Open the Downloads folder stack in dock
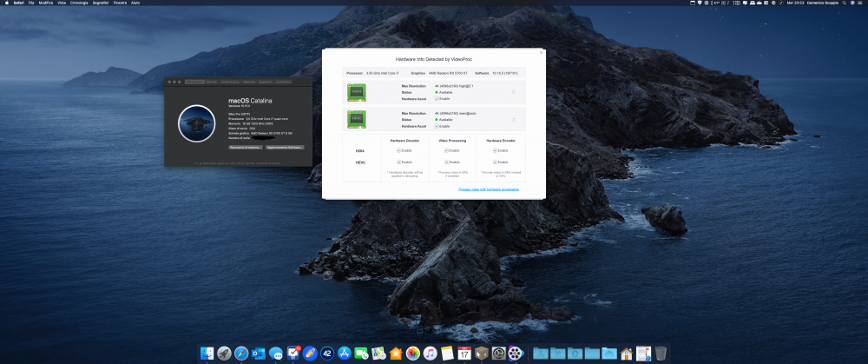The height and width of the screenshot is (364, 868). tap(575, 353)
